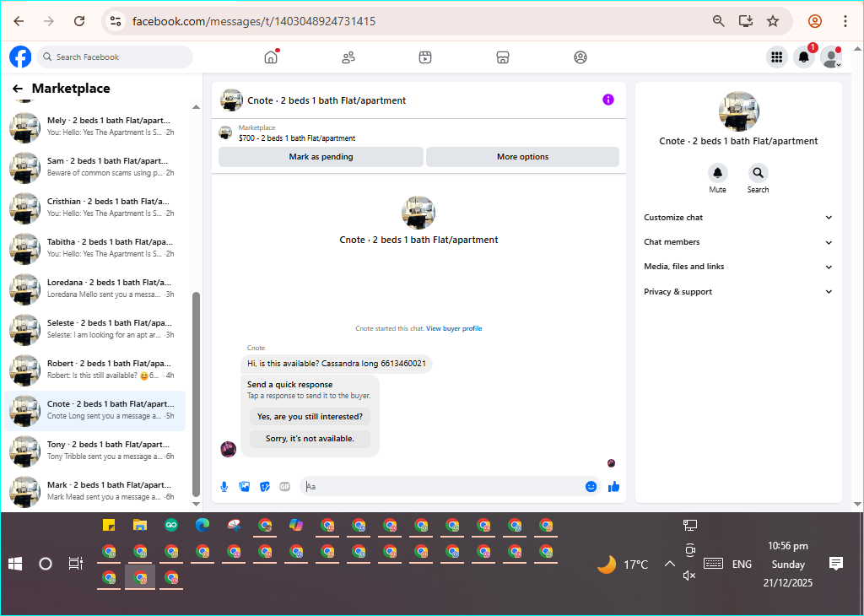Click the conversation list scrollbar thumb
This screenshot has height=616, width=864.
click(x=196, y=394)
